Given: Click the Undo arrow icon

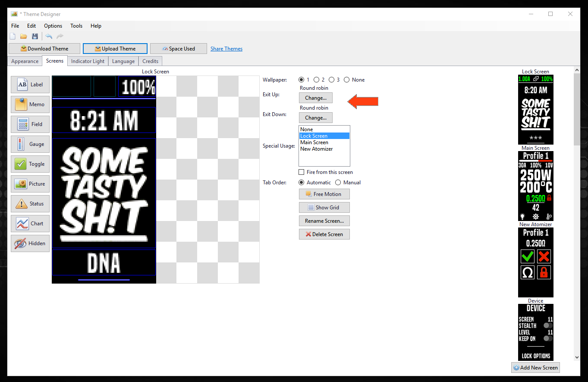Looking at the screenshot, I should pyautogui.click(x=49, y=37).
